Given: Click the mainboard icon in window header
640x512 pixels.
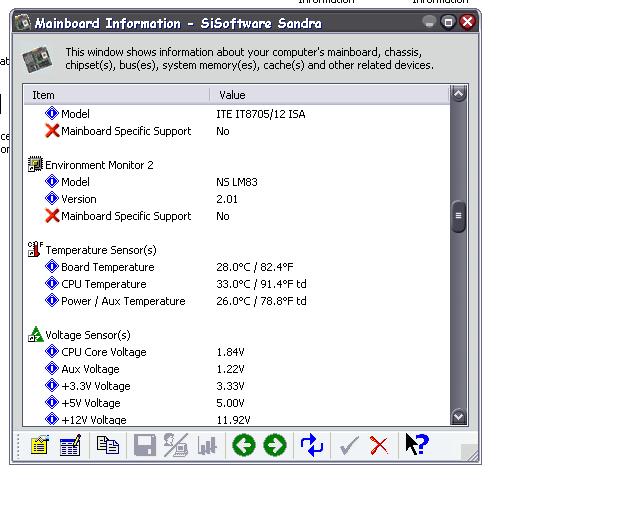Looking at the screenshot, I should [37, 60].
